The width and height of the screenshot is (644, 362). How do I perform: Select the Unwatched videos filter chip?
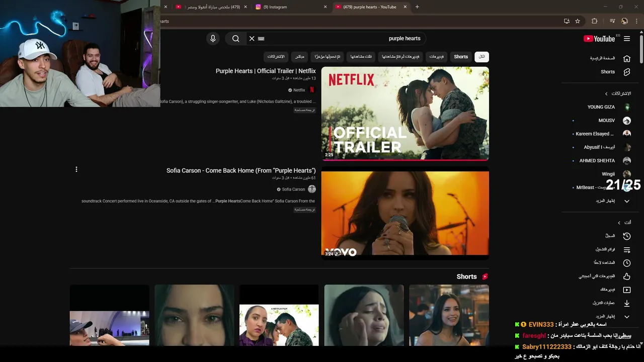400,57
